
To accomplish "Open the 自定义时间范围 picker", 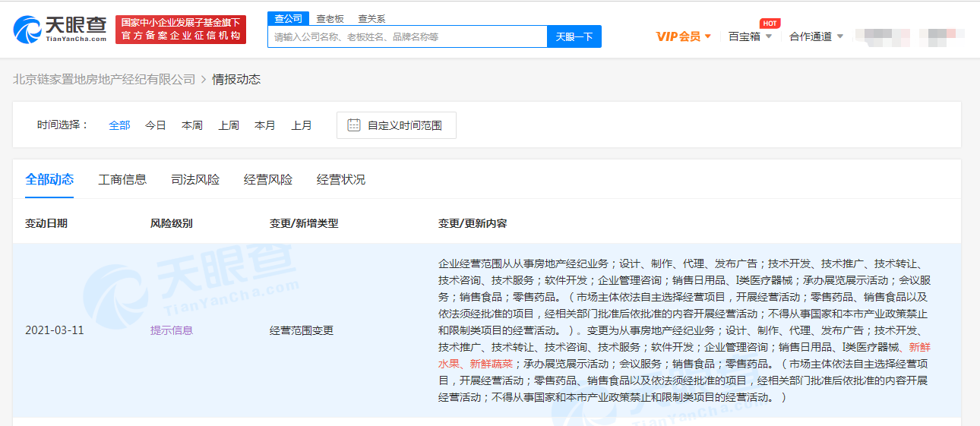I will click(397, 125).
